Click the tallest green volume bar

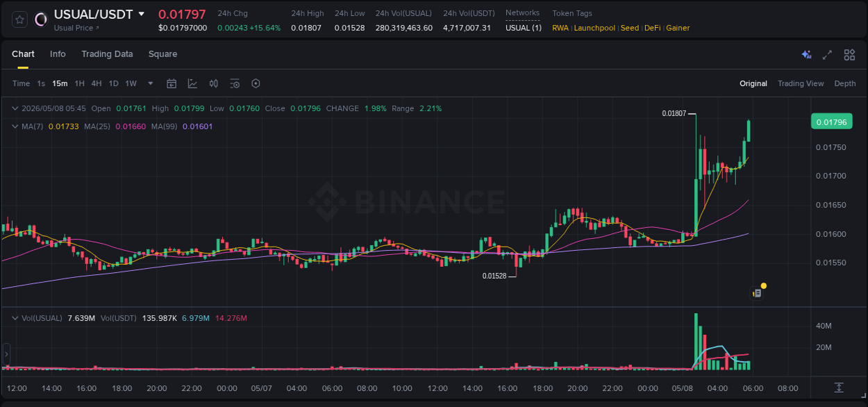click(696, 341)
